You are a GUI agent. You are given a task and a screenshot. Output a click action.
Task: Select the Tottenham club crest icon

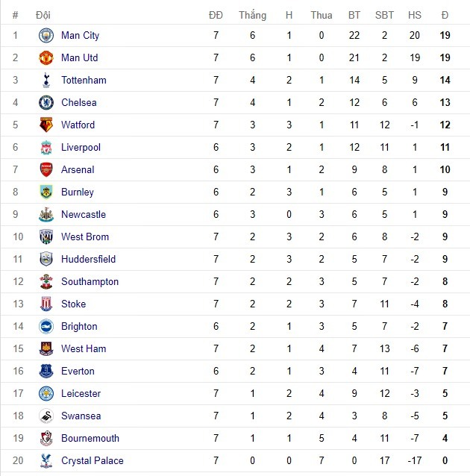[x=46, y=80]
